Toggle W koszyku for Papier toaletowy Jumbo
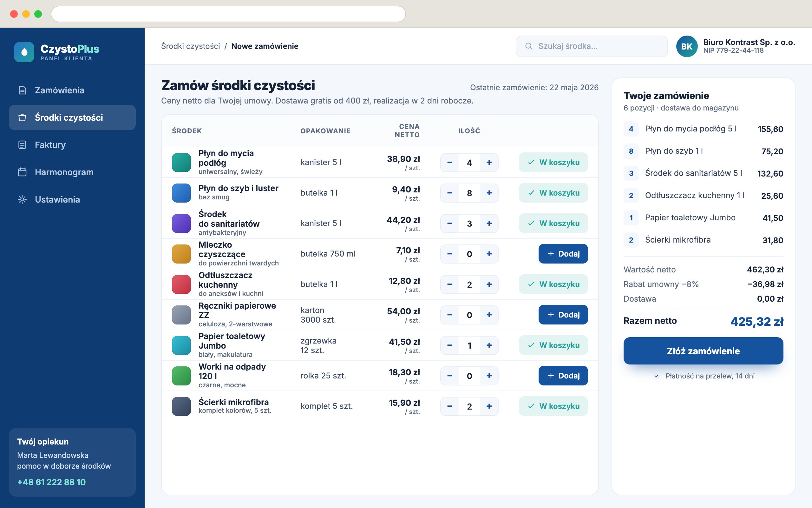Image resolution: width=812 pixels, height=508 pixels. click(x=553, y=345)
